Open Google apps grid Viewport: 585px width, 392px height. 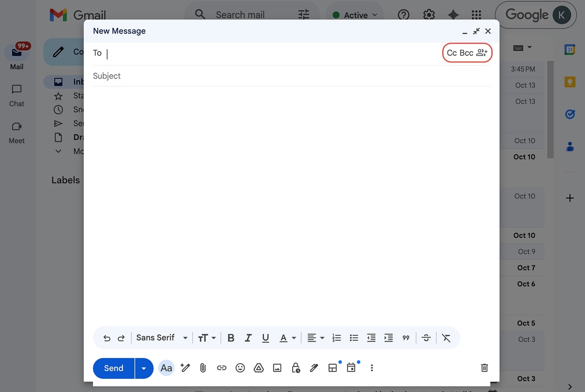click(x=476, y=15)
